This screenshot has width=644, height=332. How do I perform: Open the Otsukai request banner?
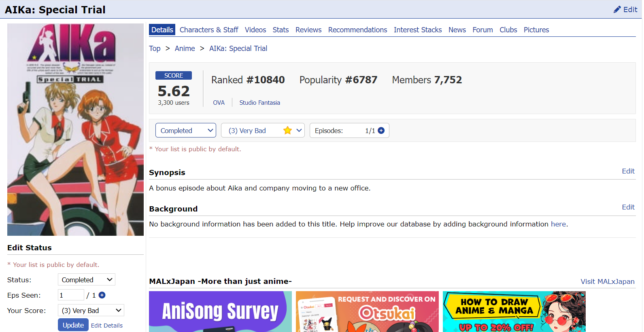pyautogui.click(x=367, y=311)
